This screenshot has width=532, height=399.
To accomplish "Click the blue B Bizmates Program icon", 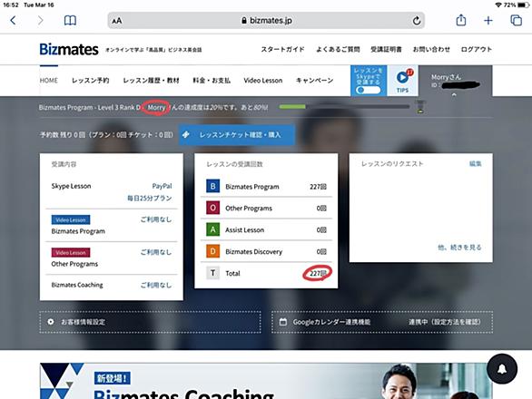I will click(x=212, y=186).
